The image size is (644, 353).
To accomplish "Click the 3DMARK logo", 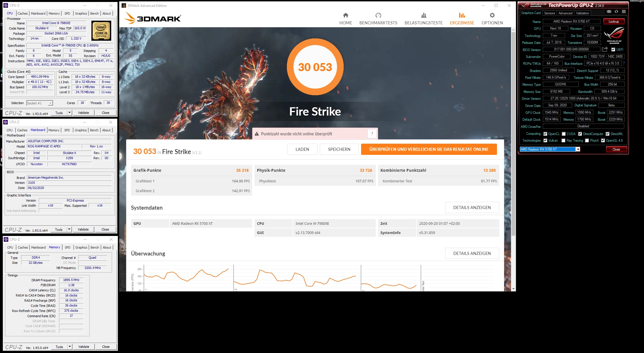I will [x=152, y=18].
